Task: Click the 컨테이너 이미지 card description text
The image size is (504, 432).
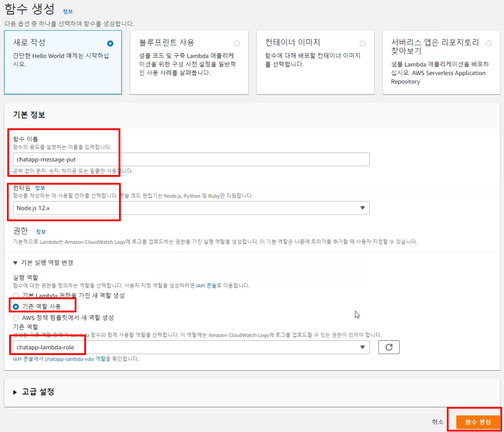Action: pyautogui.click(x=313, y=60)
